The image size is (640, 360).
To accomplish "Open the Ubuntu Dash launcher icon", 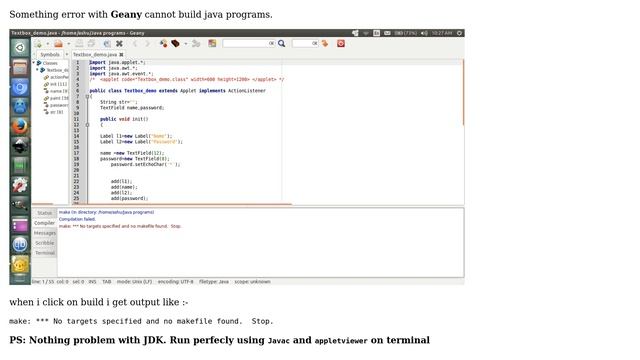I will pos(20,48).
